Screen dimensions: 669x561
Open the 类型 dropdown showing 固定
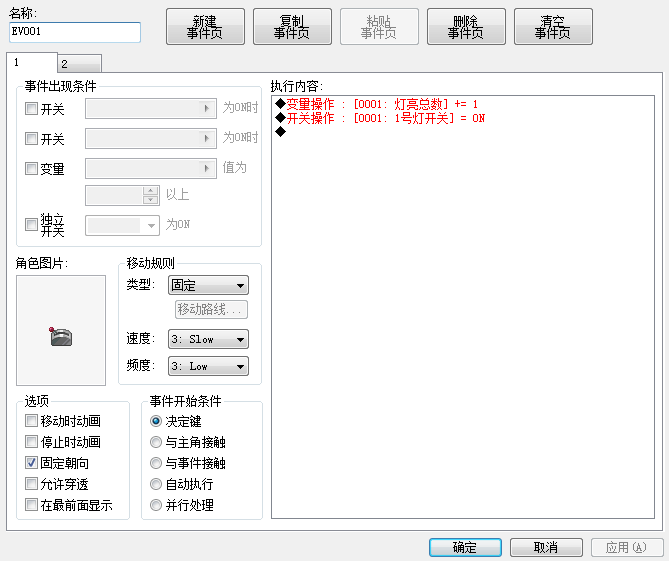coord(208,285)
